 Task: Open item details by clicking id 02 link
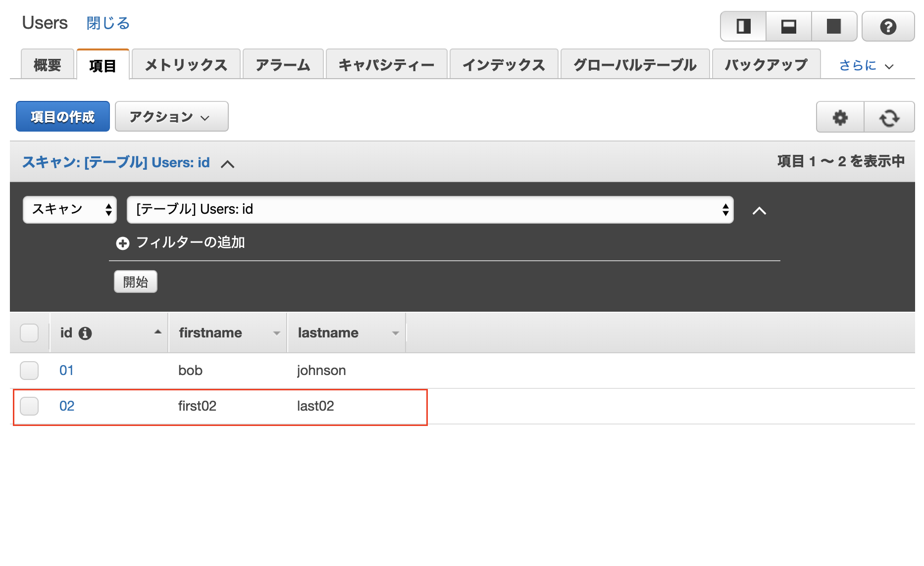click(66, 406)
